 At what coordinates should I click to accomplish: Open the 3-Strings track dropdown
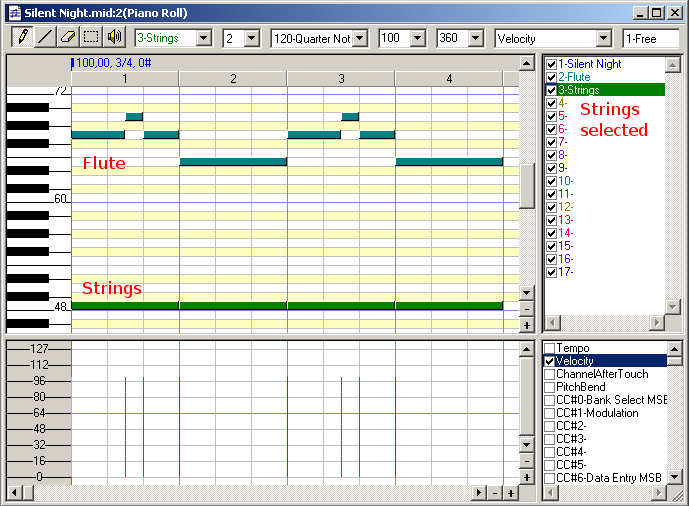coord(204,38)
